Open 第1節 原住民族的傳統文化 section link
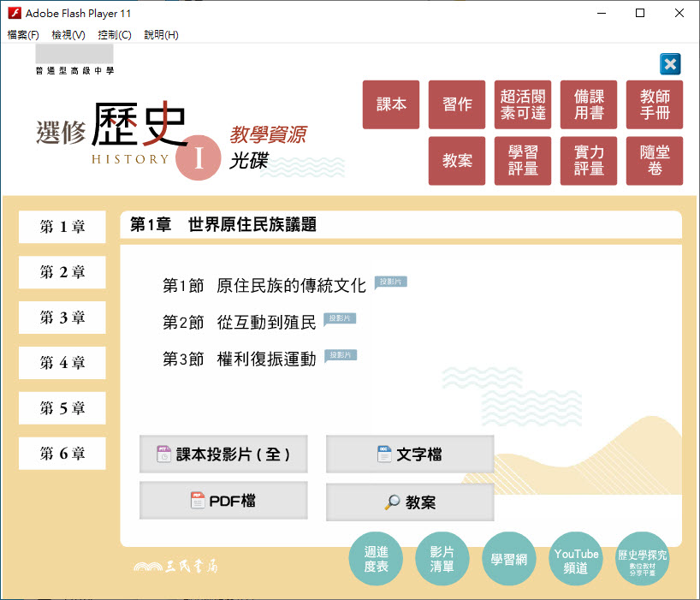700x600 pixels. click(x=264, y=286)
